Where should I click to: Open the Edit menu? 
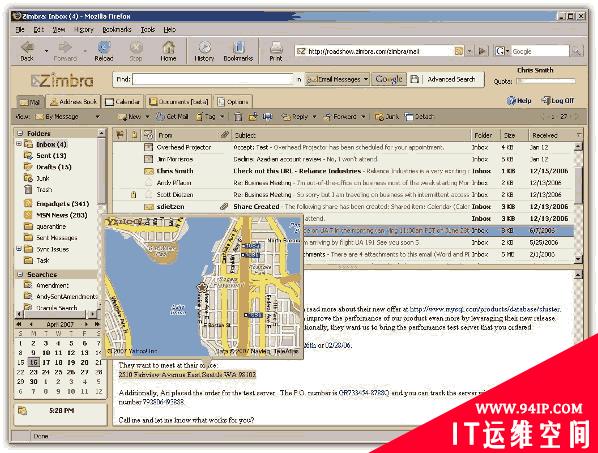point(39,29)
